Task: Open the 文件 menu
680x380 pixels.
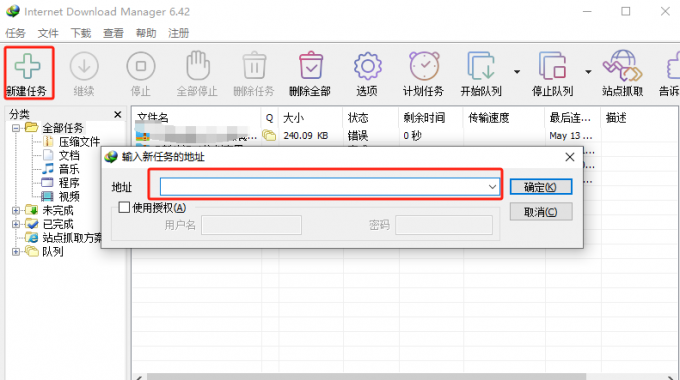Action: coord(48,33)
